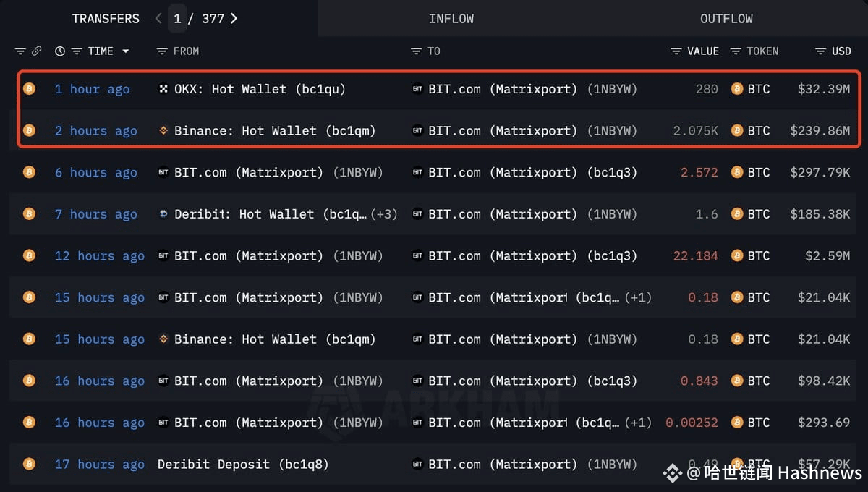Go to next transfers page chevron
The image size is (868, 492).
point(234,18)
